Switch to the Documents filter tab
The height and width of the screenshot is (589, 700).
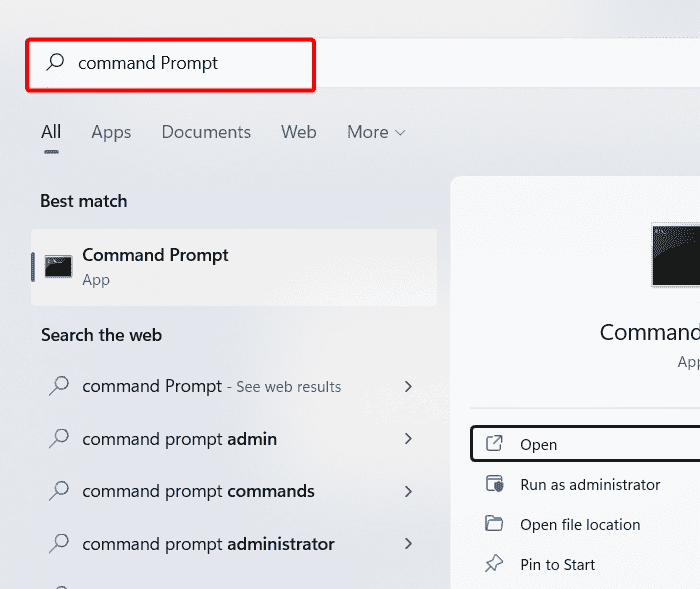pyautogui.click(x=206, y=132)
